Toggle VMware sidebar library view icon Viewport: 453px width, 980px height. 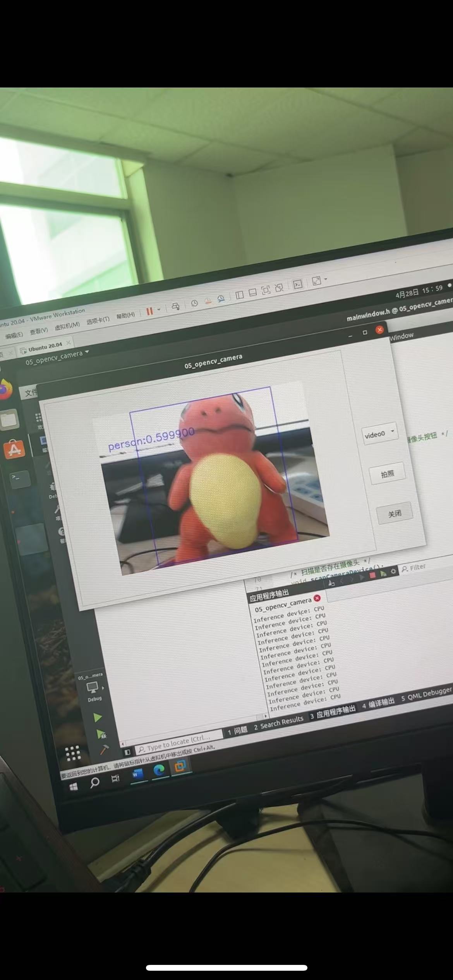(240, 295)
